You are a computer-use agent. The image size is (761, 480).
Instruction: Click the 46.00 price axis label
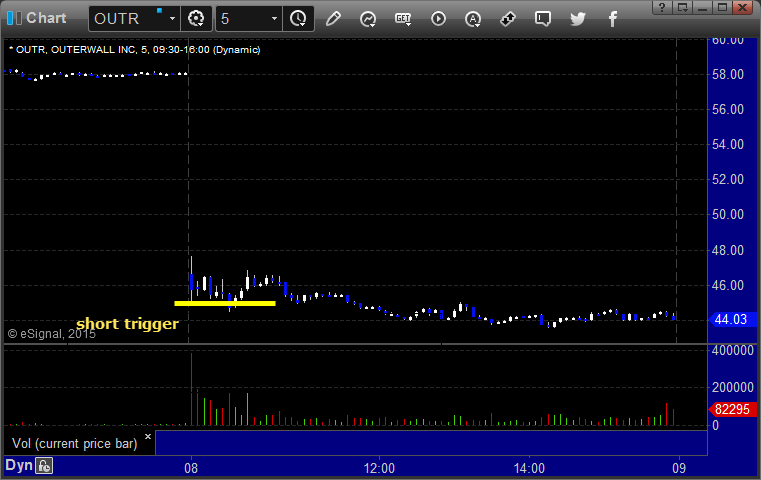click(728, 285)
